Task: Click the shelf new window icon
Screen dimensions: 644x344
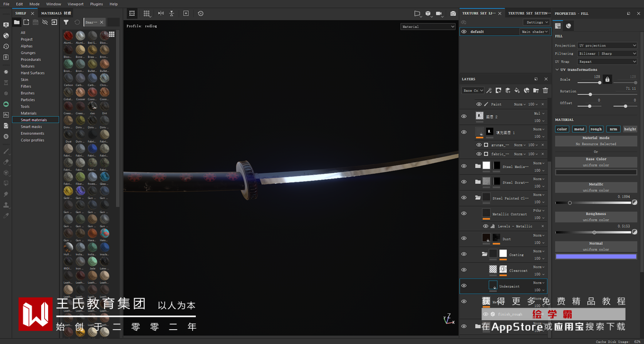Action: click(x=26, y=22)
